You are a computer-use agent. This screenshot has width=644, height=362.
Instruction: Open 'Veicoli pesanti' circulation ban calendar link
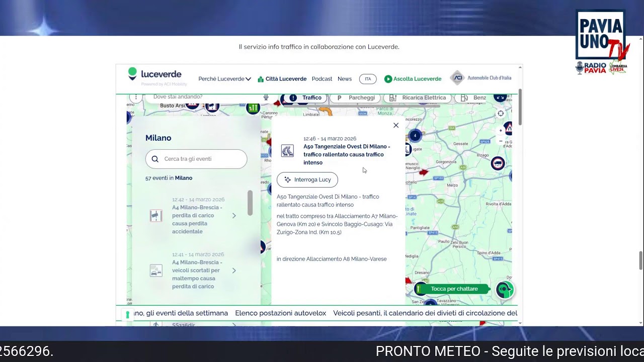pyautogui.click(x=425, y=313)
